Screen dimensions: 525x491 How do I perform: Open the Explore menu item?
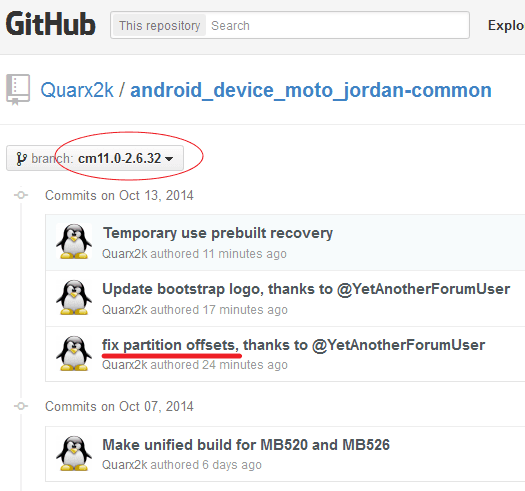click(x=506, y=25)
